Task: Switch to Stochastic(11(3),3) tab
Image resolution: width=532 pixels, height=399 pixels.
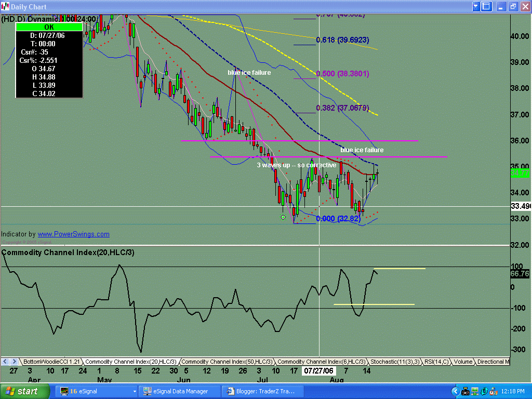Action: pyautogui.click(x=395, y=362)
